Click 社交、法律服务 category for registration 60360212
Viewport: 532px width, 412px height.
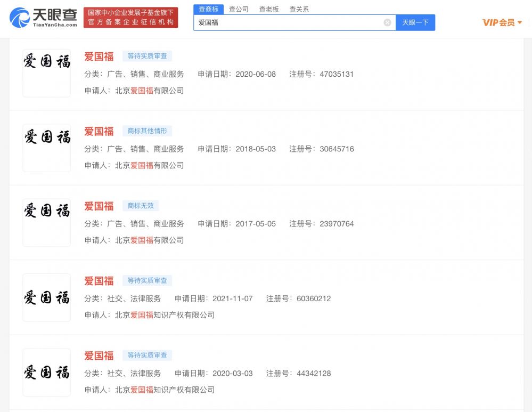pyautogui.click(x=134, y=298)
